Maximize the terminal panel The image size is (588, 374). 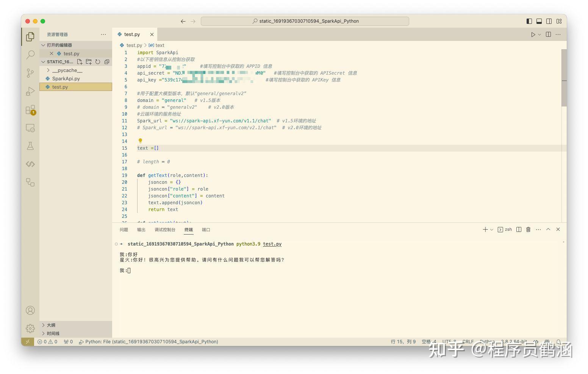click(548, 230)
